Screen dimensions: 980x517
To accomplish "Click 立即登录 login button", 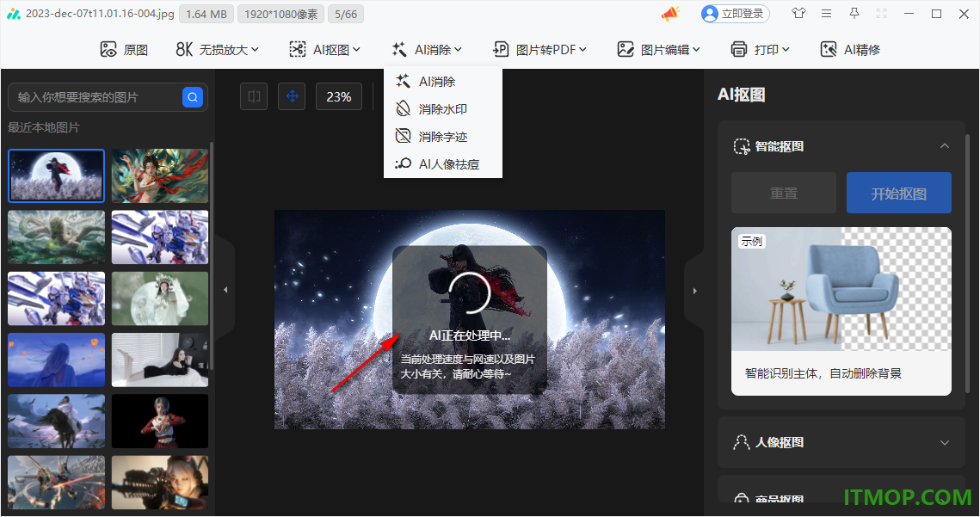I will click(x=735, y=14).
